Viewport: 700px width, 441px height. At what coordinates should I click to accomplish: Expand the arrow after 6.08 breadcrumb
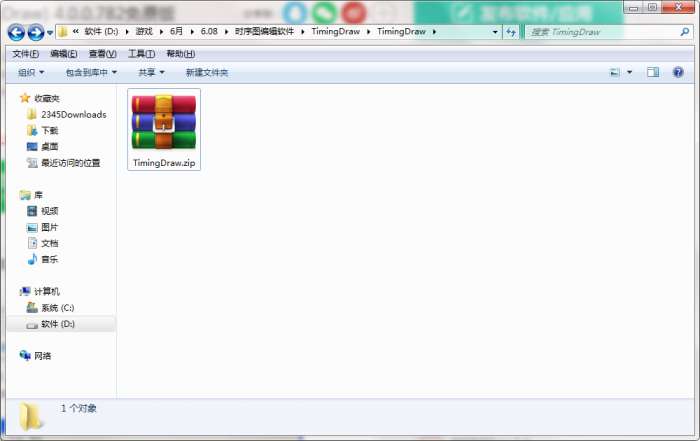[x=226, y=32]
